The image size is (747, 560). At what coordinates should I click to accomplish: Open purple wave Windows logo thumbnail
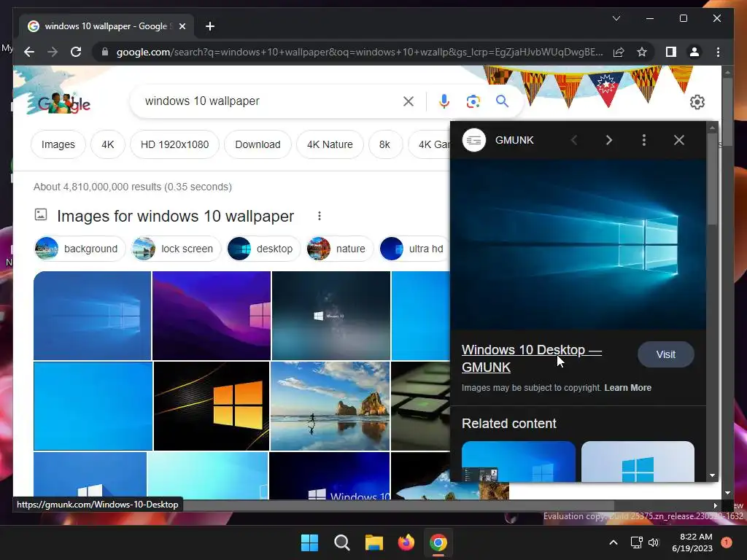[x=212, y=315]
